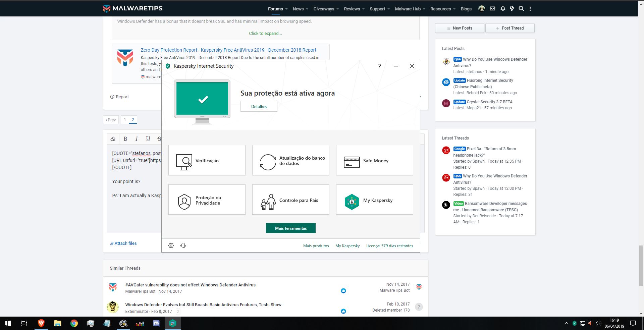Click the Detalhes button

[x=259, y=106]
